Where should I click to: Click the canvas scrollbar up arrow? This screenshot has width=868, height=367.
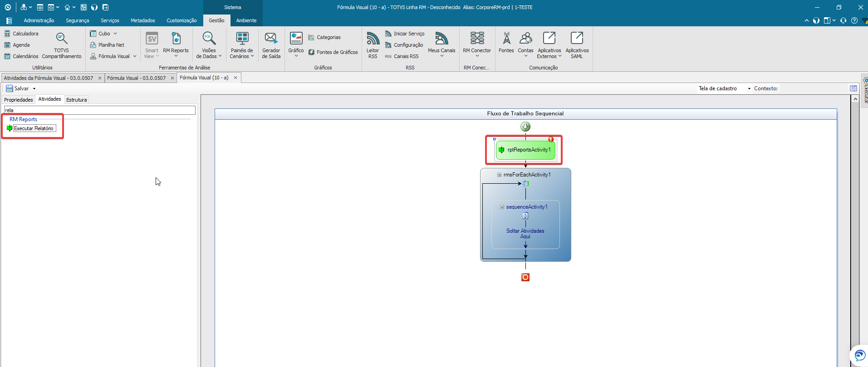(855, 99)
